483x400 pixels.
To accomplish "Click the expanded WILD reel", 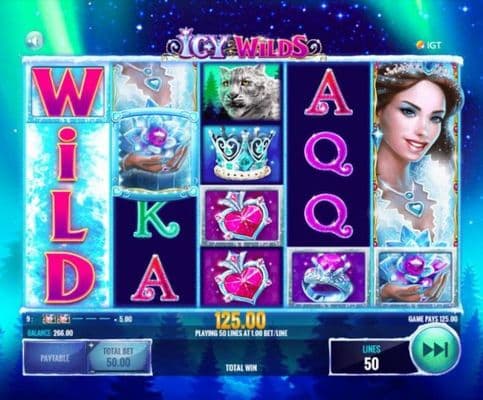I will 69,184.
